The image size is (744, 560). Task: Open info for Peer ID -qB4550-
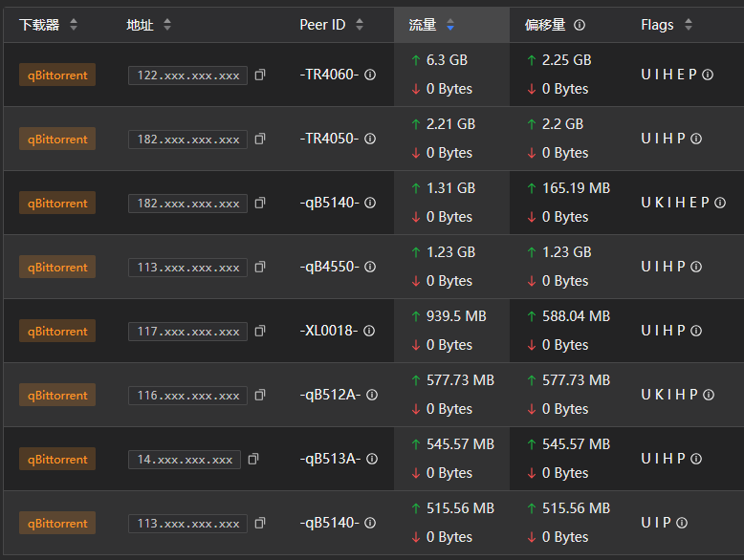[x=370, y=267]
